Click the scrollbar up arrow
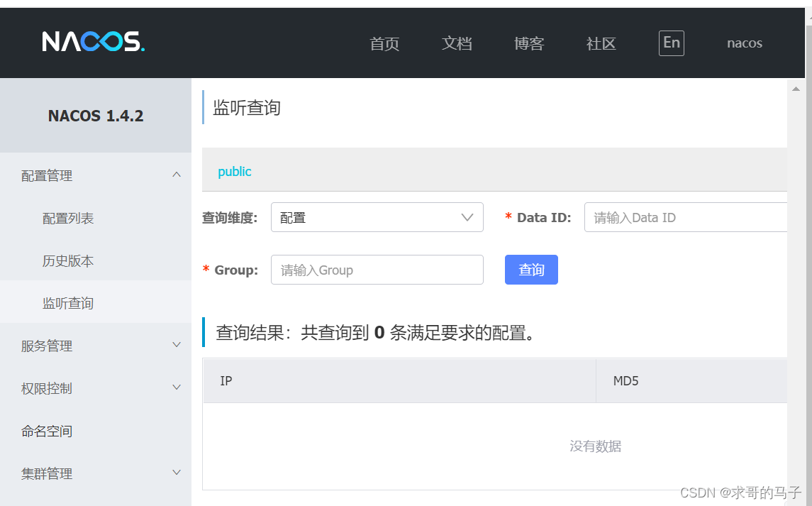Image resolution: width=812 pixels, height=506 pixels. pos(796,89)
